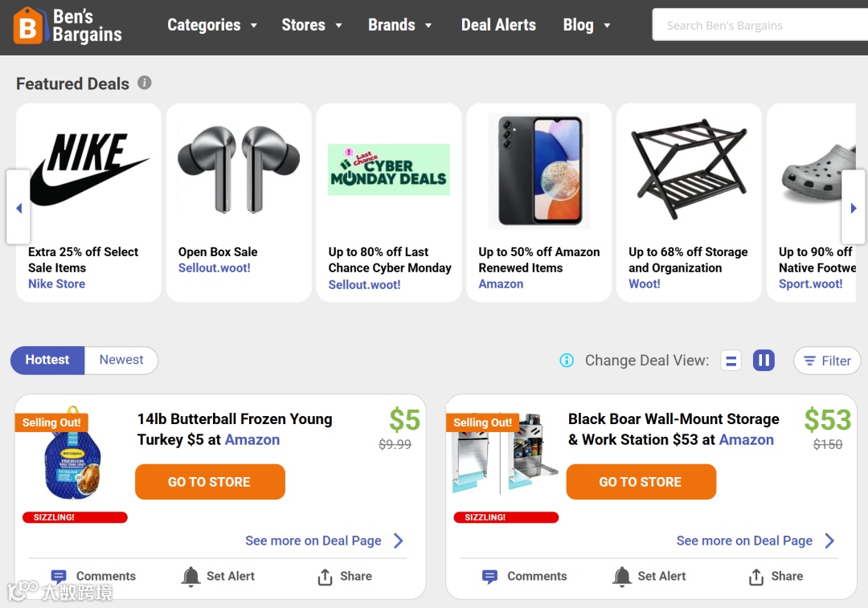868x608 pixels.
Task: Expand the Stores dropdown menu
Action: 312,26
